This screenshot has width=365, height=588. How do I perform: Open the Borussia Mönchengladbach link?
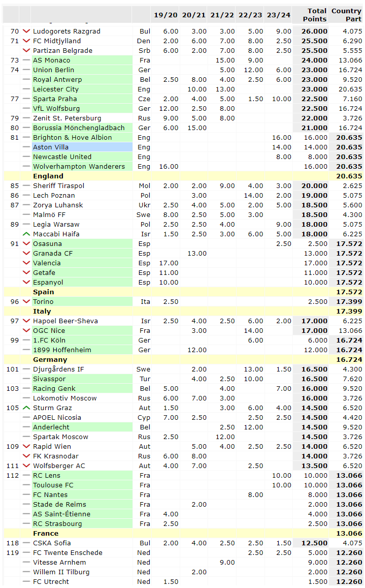click(79, 128)
